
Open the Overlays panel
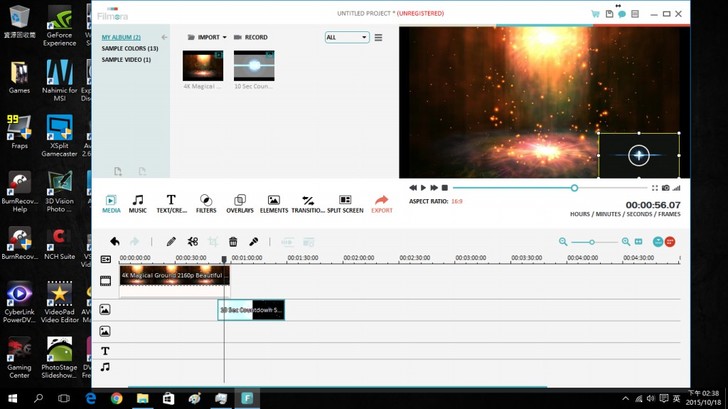click(x=239, y=204)
